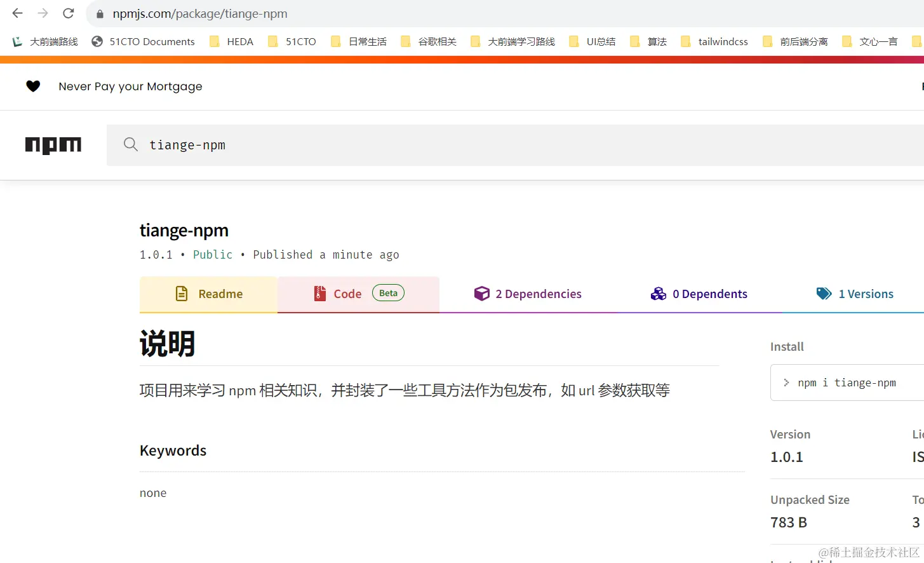Click the Unpacked Size label
This screenshot has width=924, height=563.
[x=810, y=500]
